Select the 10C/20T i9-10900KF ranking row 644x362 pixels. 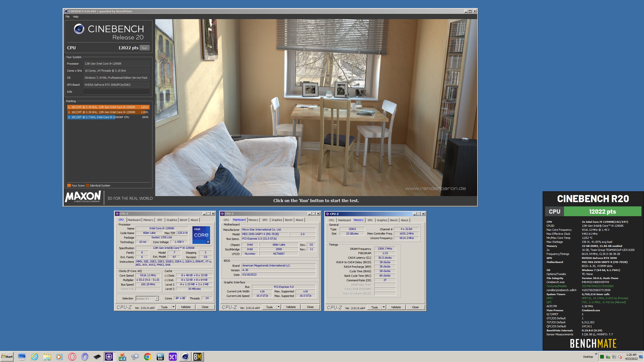pos(108,117)
